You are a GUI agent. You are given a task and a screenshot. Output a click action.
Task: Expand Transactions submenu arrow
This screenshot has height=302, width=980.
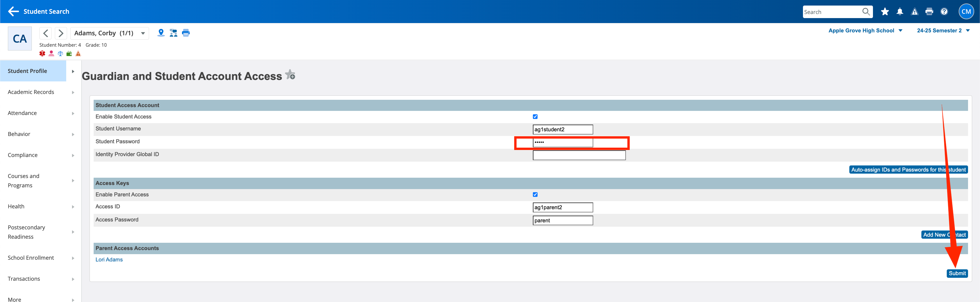point(73,279)
